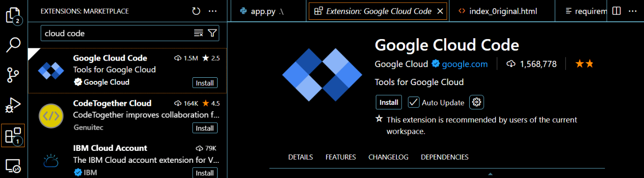Click 'Tools for Google Cloud' description in details
This screenshot has width=644, height=178.
coord(419,82)
